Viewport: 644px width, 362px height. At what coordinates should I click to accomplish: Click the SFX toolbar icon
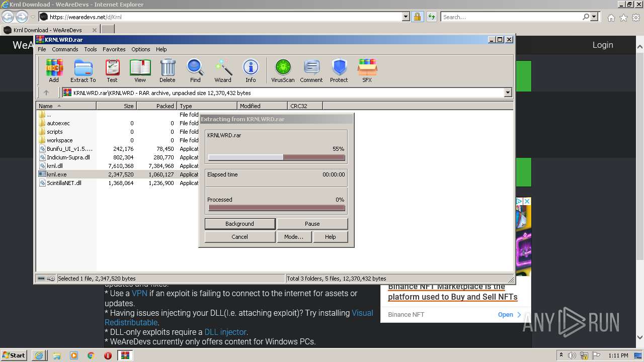[x=367, y=70]
